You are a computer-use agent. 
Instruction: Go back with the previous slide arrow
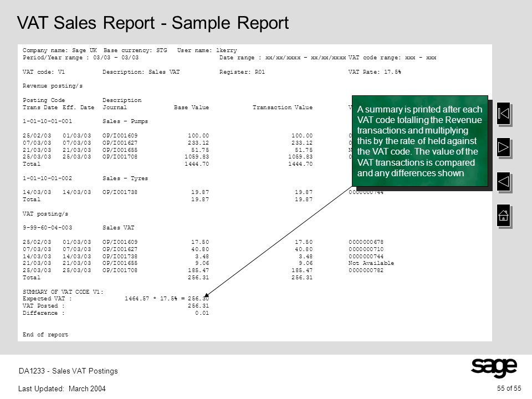coord(504,182)
